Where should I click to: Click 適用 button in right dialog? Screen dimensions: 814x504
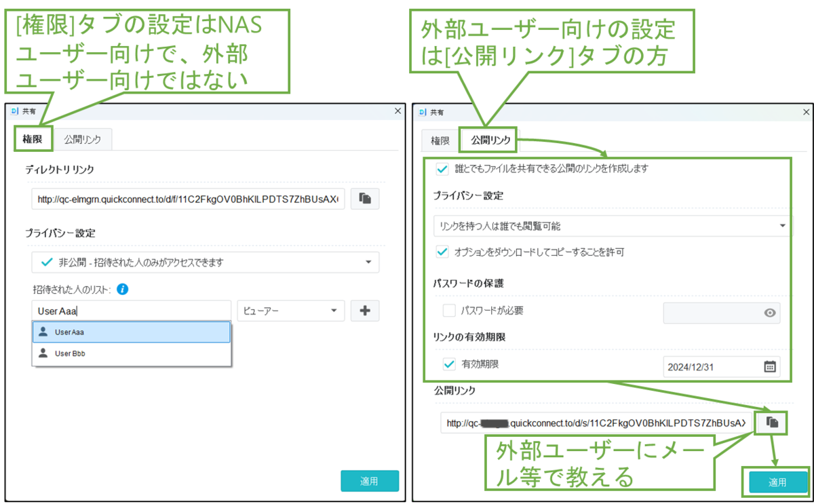777,482
